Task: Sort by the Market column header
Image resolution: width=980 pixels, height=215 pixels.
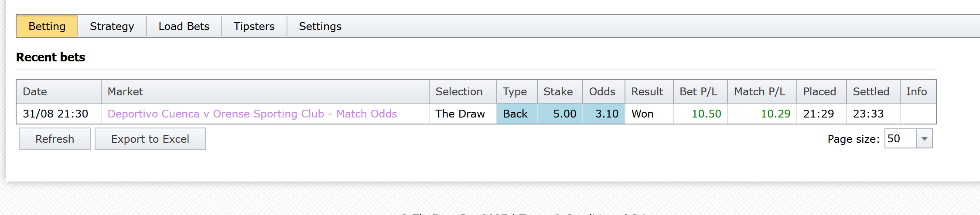Action: pyautogui.click(x=125, y=92)
